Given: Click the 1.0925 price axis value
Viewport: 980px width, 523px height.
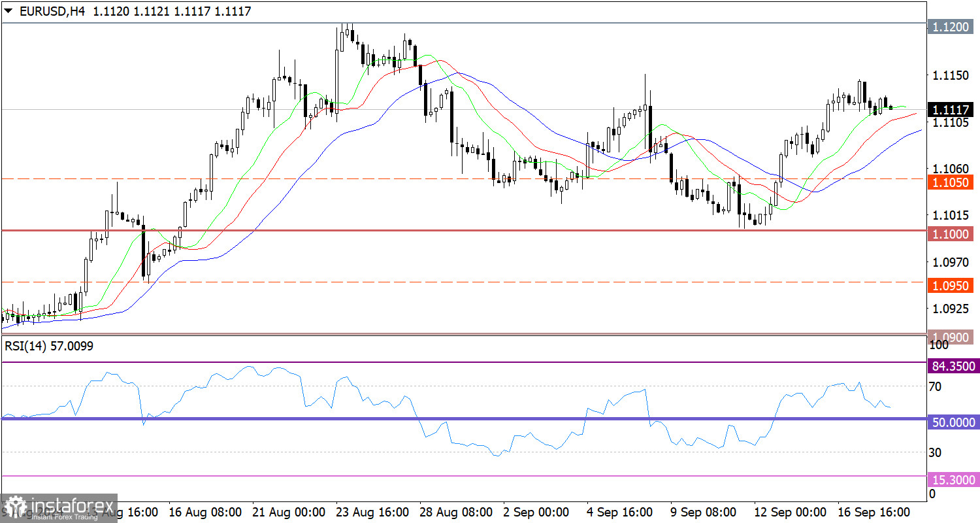Looking at the screenshot, I should point(949,307).
